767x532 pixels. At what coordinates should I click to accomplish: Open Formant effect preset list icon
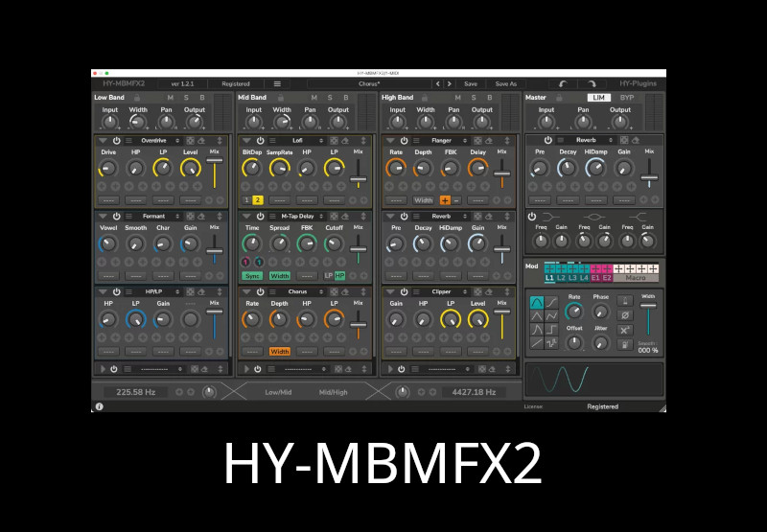[128, 216]
